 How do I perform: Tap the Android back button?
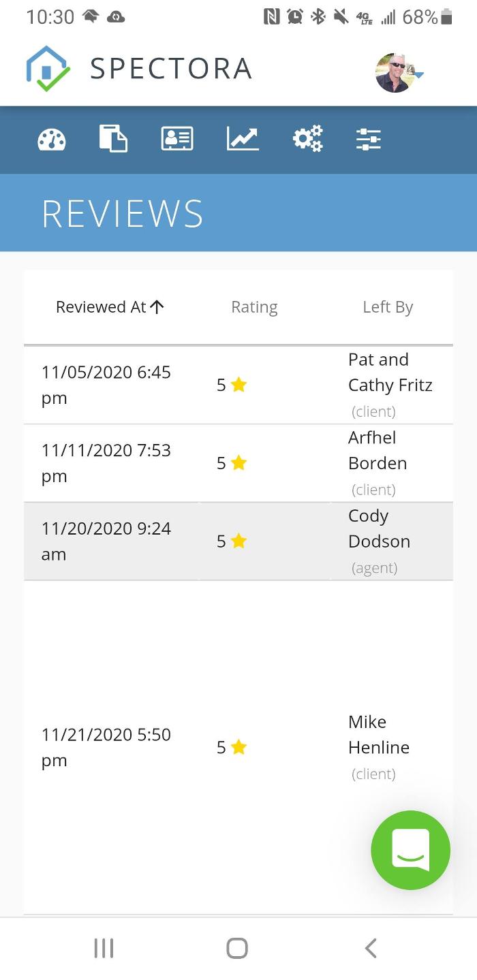click(371, 948)
